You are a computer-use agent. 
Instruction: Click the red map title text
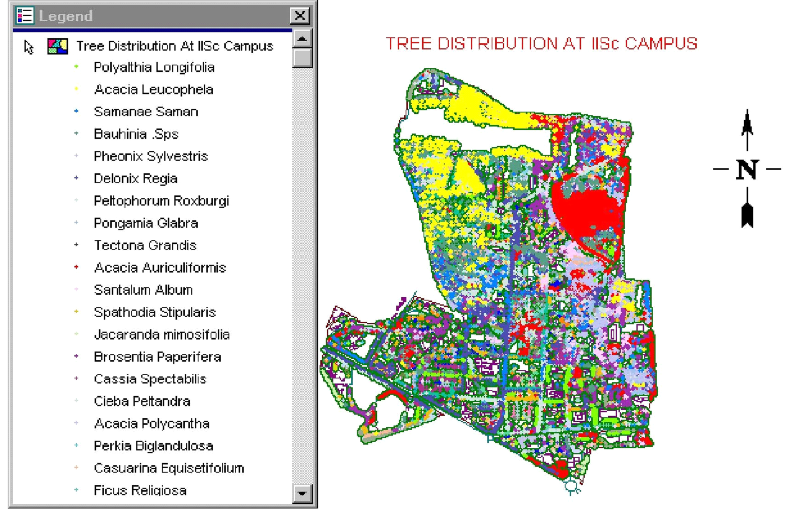coord(541,44)
